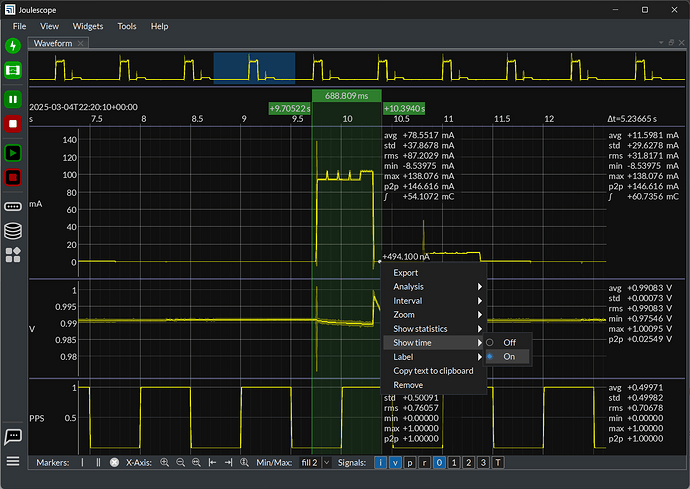Click the +9.70522 s left marker flag
Screen dimensions: 690x489
coord(290,109)
